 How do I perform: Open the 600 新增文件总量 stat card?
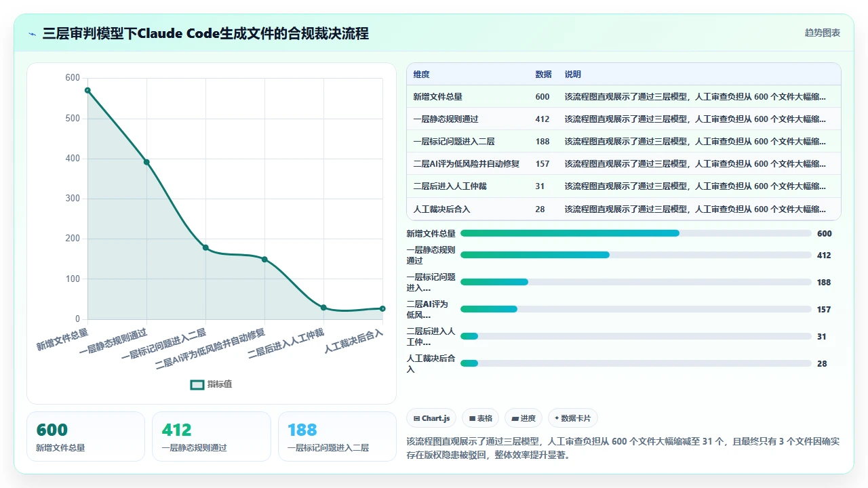(x=85, y=436)
